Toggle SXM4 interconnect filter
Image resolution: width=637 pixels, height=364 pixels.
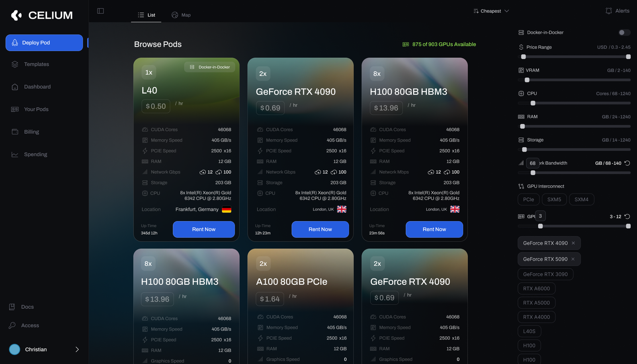pyautogui.click(x=581, y=199)
